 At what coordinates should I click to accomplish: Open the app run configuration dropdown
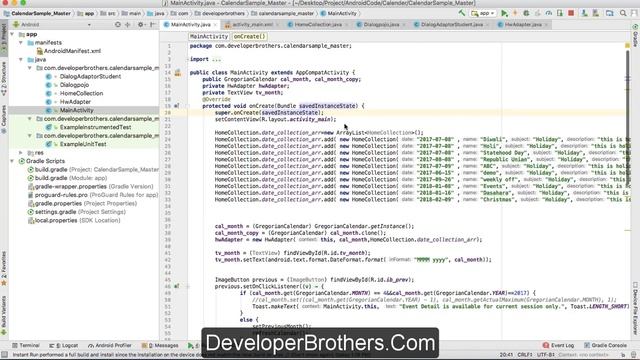tap(483, 13)
